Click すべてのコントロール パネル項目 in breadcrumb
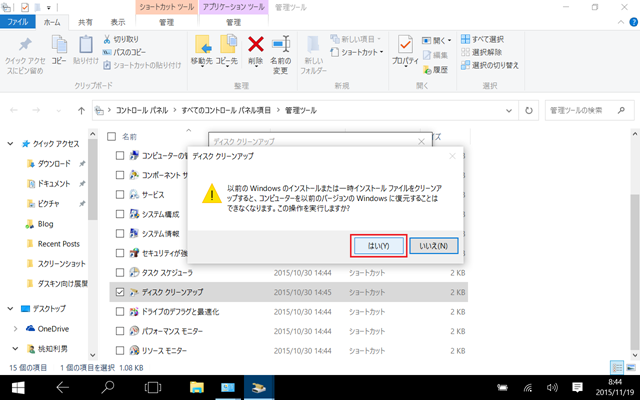 (x=226, y=111)
